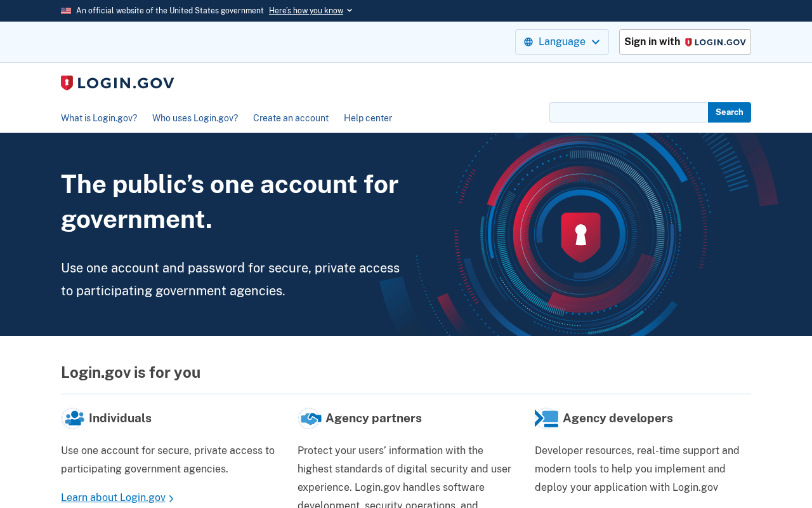Click the Agency partners handshake icon
812x508 pixels.
click(310, 418)
